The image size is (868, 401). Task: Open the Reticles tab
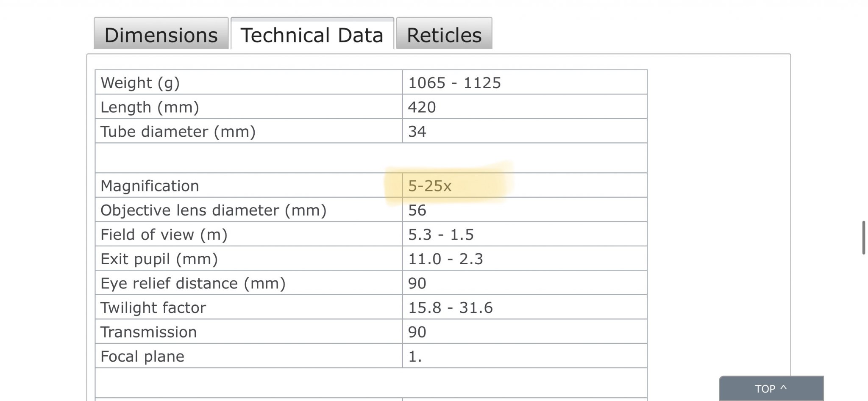(x=444, y=35)
